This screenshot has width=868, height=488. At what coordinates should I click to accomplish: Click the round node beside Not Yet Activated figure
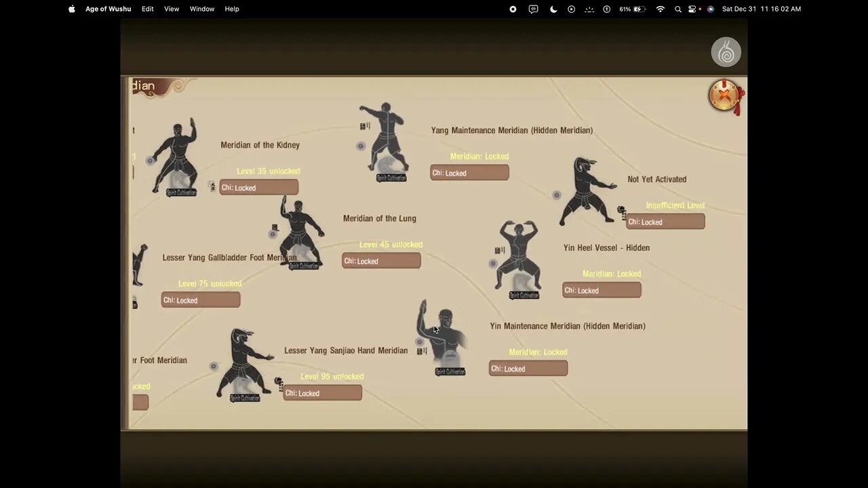click(557, 195)
